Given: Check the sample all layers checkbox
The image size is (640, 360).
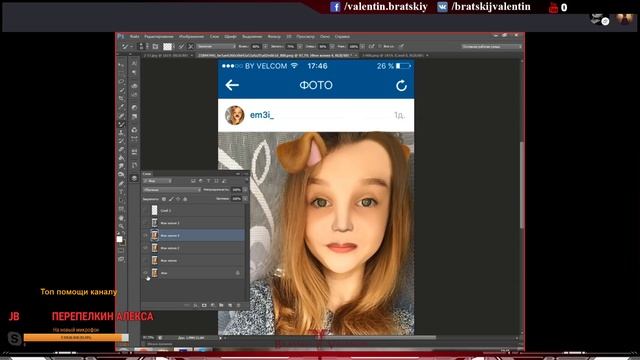Looking at the screenshot, I should 380,46.
